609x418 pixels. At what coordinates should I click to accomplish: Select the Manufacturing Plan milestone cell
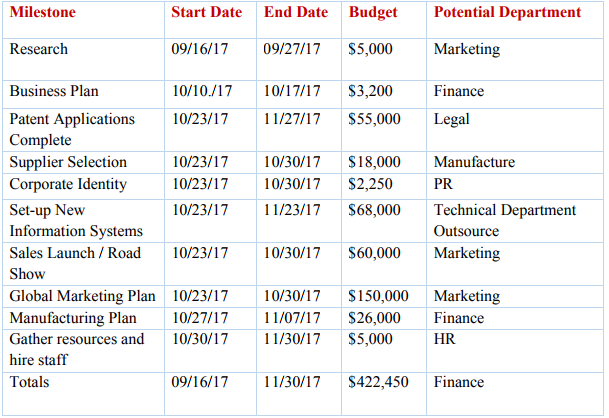[x=73, y=318]
